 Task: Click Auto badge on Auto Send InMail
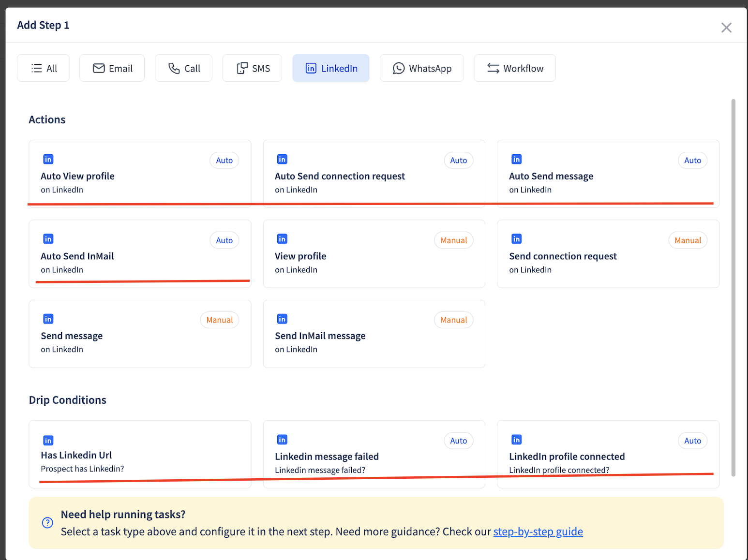(x=224, y=240)
